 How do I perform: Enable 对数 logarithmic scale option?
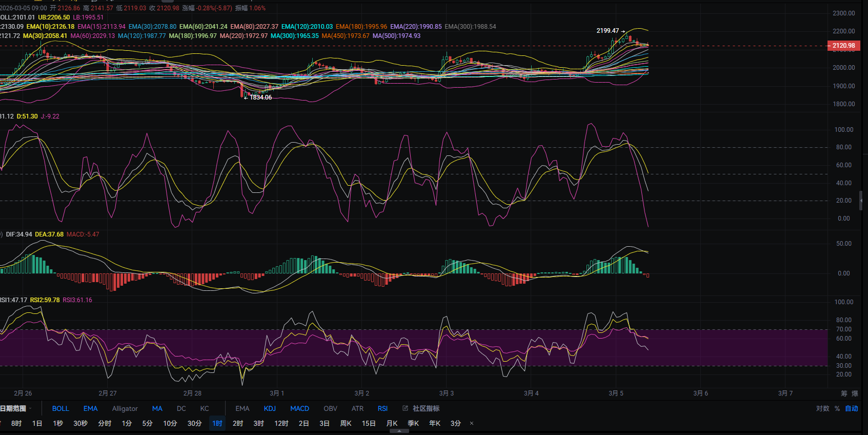coord(822,408)
